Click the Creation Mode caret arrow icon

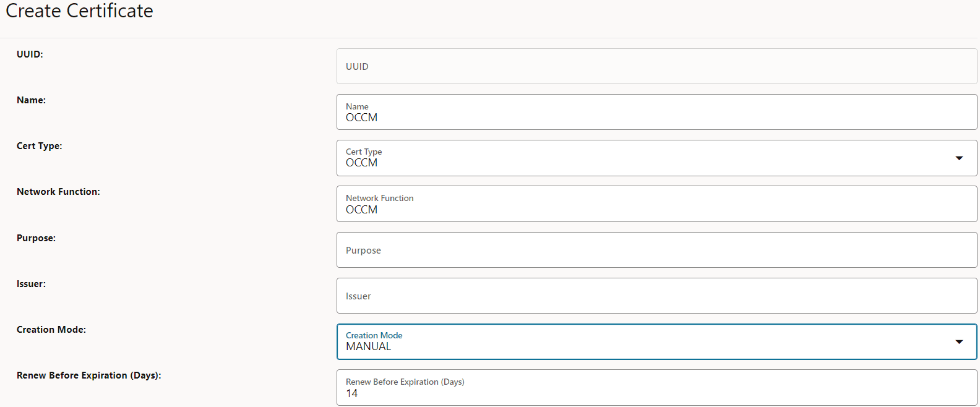pyautogui.click(x=959, y=342)
